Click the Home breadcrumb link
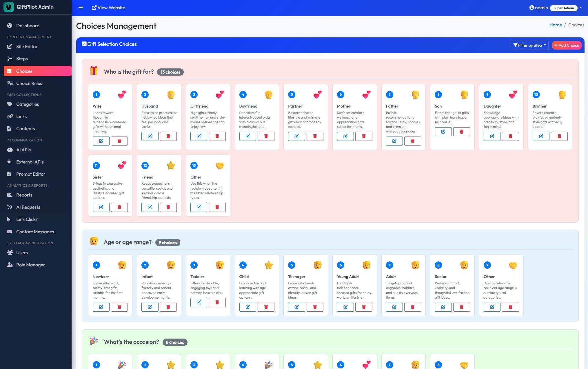 pos(555,25)
